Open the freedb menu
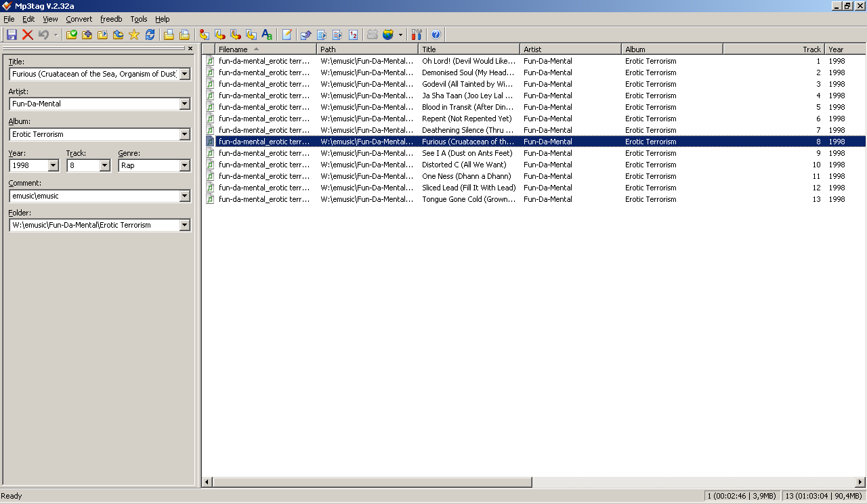The width and height of the screenshot is (867, 504). tap(111, 19)
